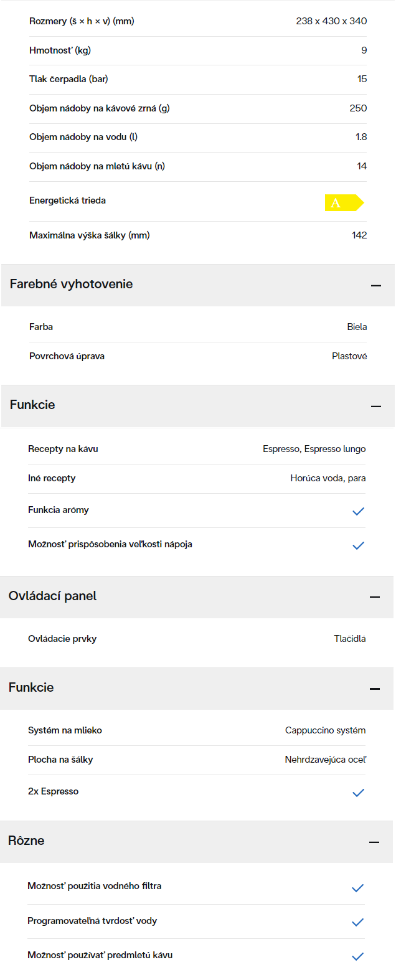Click checkmark for Možnosť prispôsobenia veľkosti nápoja

[359, 546]
